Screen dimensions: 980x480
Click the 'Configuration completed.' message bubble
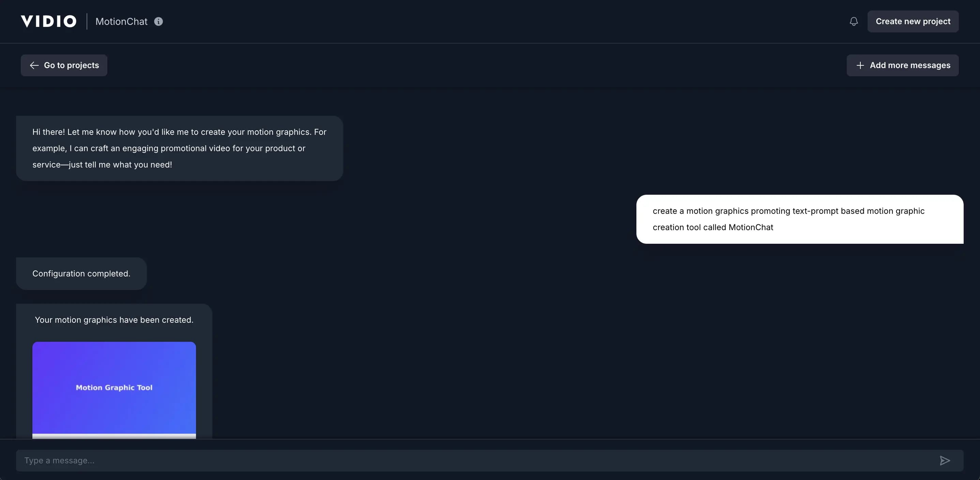[x=81, y=274]
